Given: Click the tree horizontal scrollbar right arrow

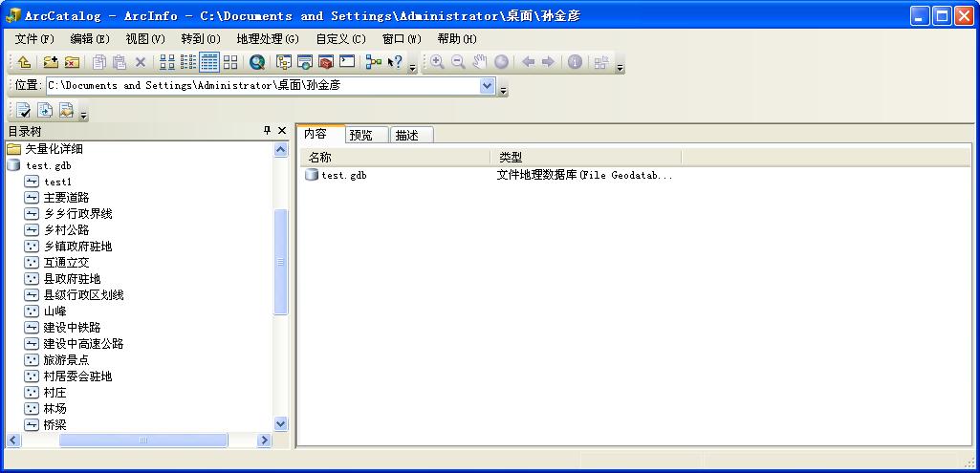Looking at the screenshot, I should pyautogui.click(x=265, y=440).
